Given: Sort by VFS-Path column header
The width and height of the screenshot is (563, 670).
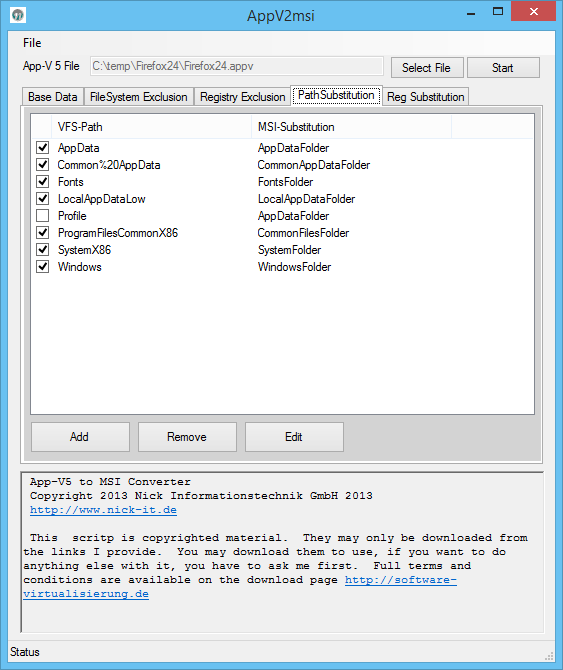Looking at the screenshot, I should pyautogui.click(x=151, y=127).
